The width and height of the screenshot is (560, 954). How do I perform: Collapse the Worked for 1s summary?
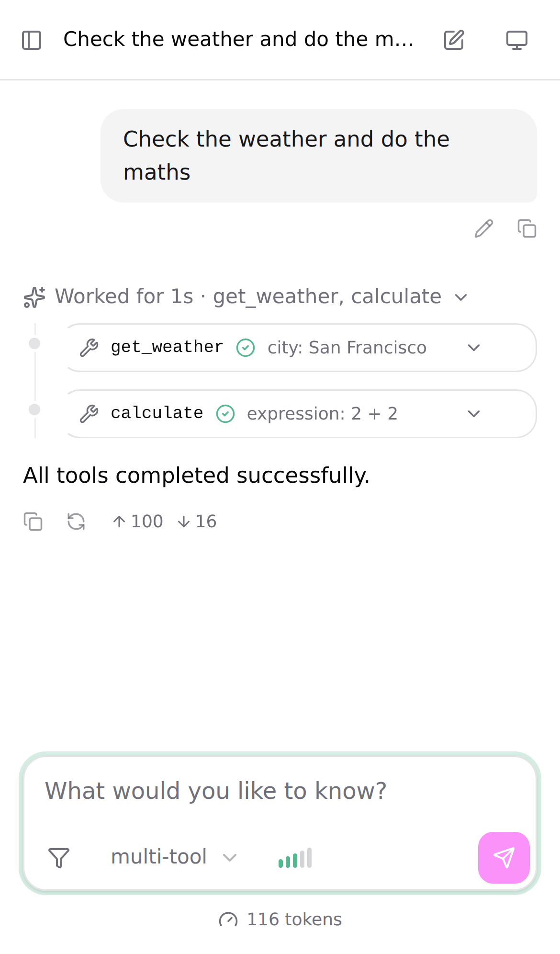pyautogui.click(x=245, y=296)
